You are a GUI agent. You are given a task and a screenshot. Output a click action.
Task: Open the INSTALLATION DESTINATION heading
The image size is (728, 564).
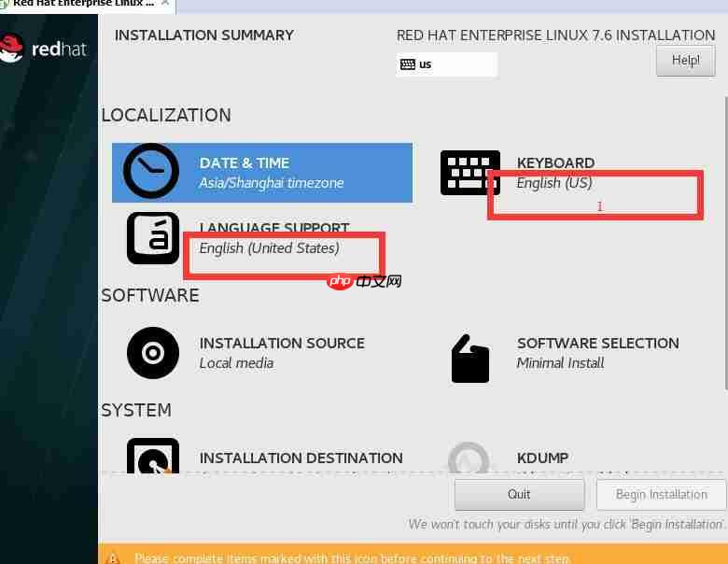click(301, 458)
